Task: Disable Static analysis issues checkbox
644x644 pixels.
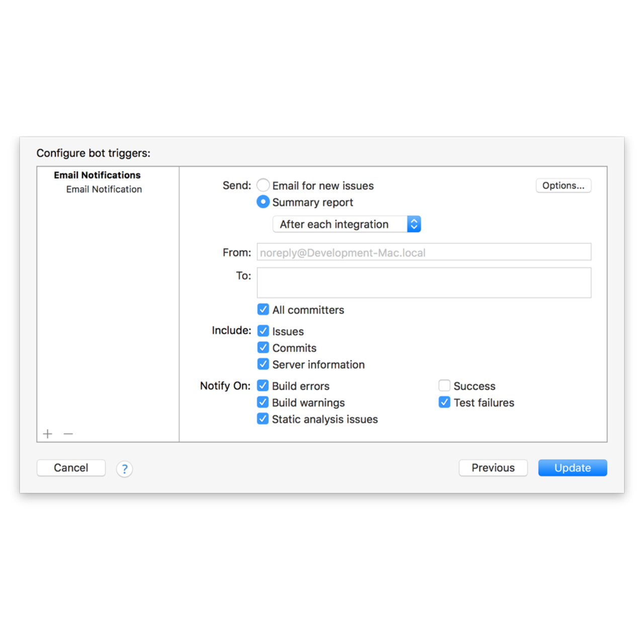Action: pyautogui.click(x=263, y=419)
